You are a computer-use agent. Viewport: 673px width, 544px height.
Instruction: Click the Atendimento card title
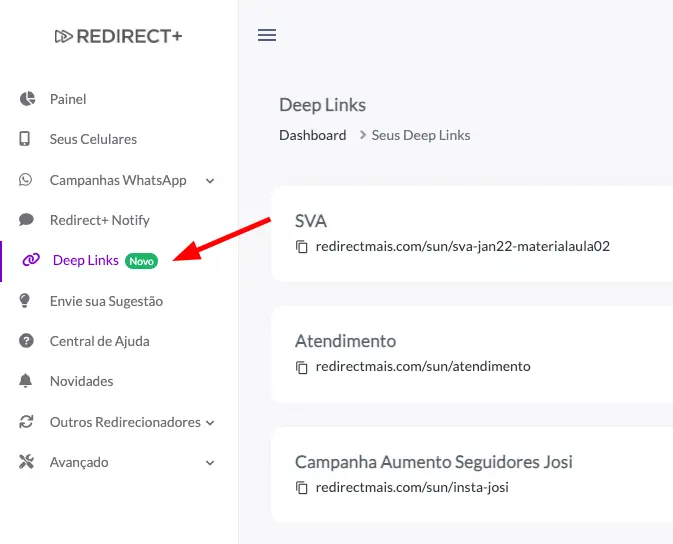346,341
